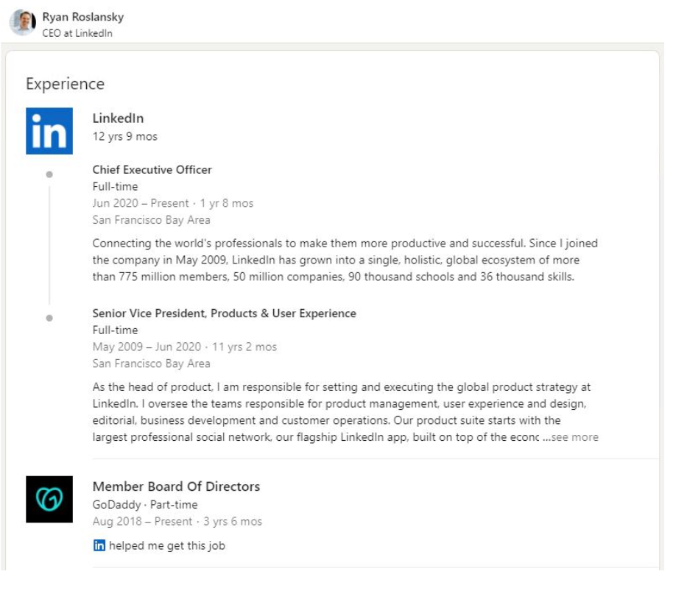This screenshot has height=616, width=676.
Task: Click small LinkedIn icon beside "helped me get this job"
Action: [99, 545]
